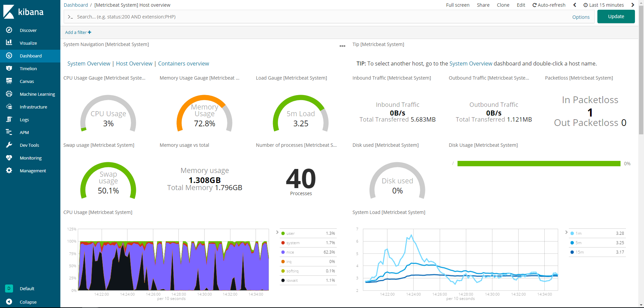Click Full screen in top bar
644x308 pixels.
pyautogui.click(x=458, y=5)
